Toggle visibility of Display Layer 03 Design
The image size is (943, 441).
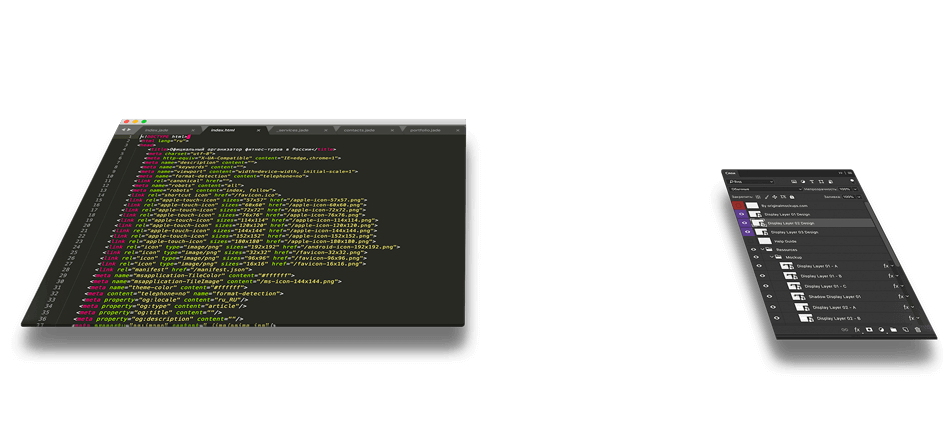point(747,232)
